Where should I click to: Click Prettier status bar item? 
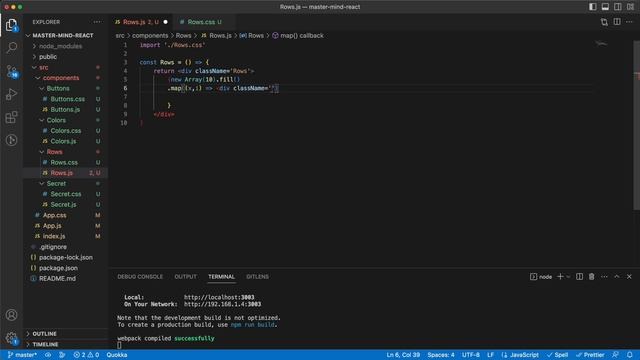tap(590, 355)
